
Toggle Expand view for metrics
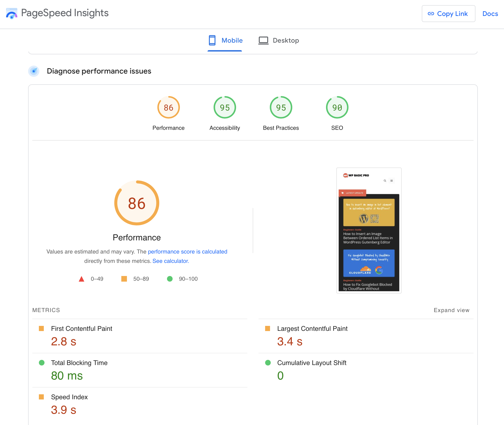pos(452,310)
